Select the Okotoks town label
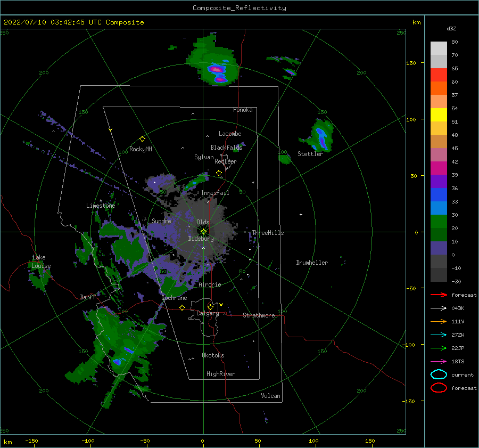 213,355
